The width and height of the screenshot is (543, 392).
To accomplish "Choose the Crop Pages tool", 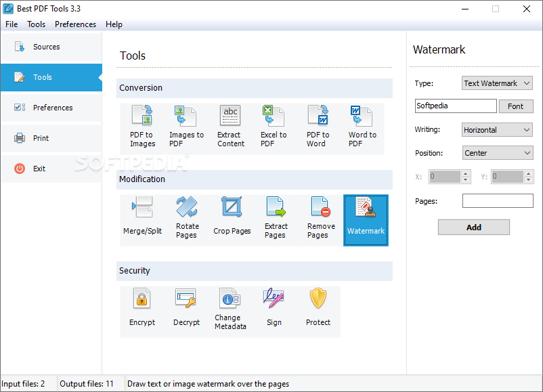I will 232,220.
